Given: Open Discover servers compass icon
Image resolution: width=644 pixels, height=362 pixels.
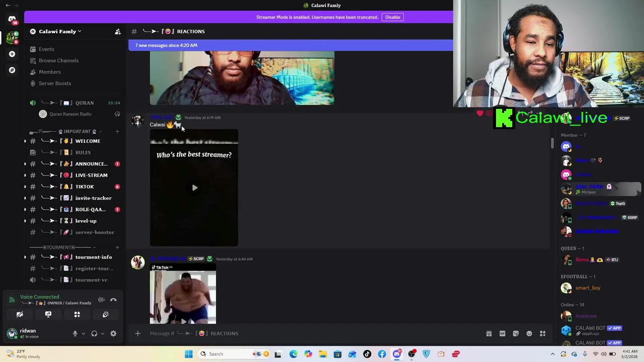Looking at the screenshot, I should coord(12,70).
